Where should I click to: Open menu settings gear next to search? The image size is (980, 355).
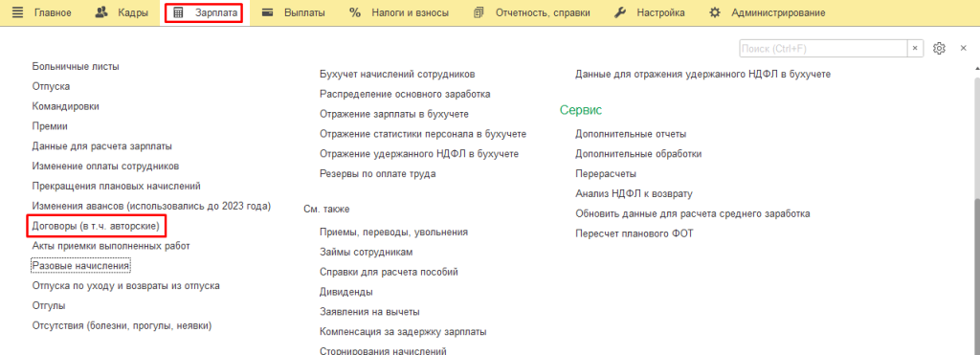pos(939,48)
